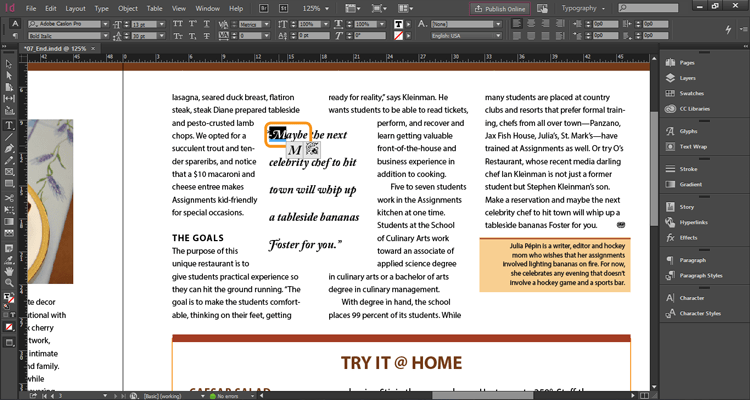Open Character Styles panel
This screenshot has width=750, height=400.
(x=700, y=313)
